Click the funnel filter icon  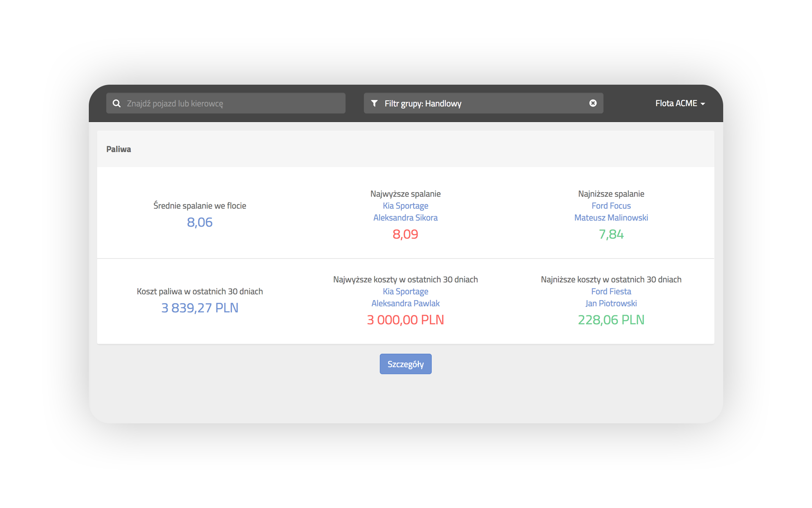point(374,103)
